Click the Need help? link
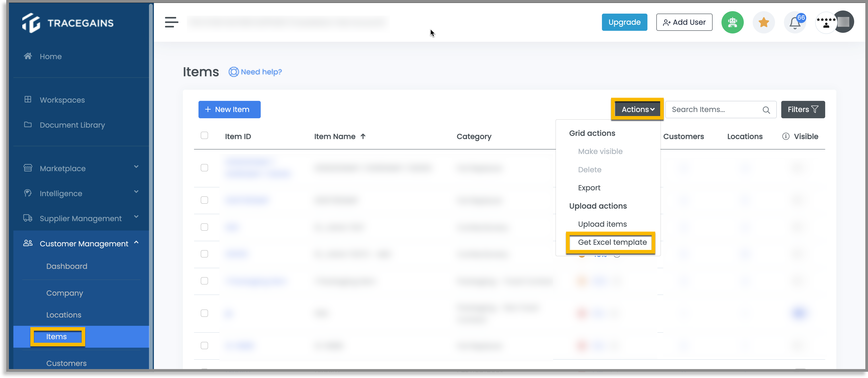Image resolution: width=868 pixels, height=378 pixels. tap(261, 72)
